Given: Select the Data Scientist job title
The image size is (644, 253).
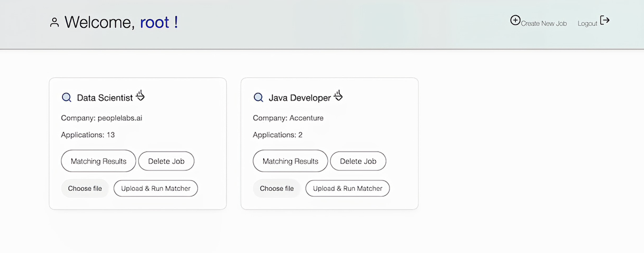Looking at the screenshot, I should pos(105,98).
